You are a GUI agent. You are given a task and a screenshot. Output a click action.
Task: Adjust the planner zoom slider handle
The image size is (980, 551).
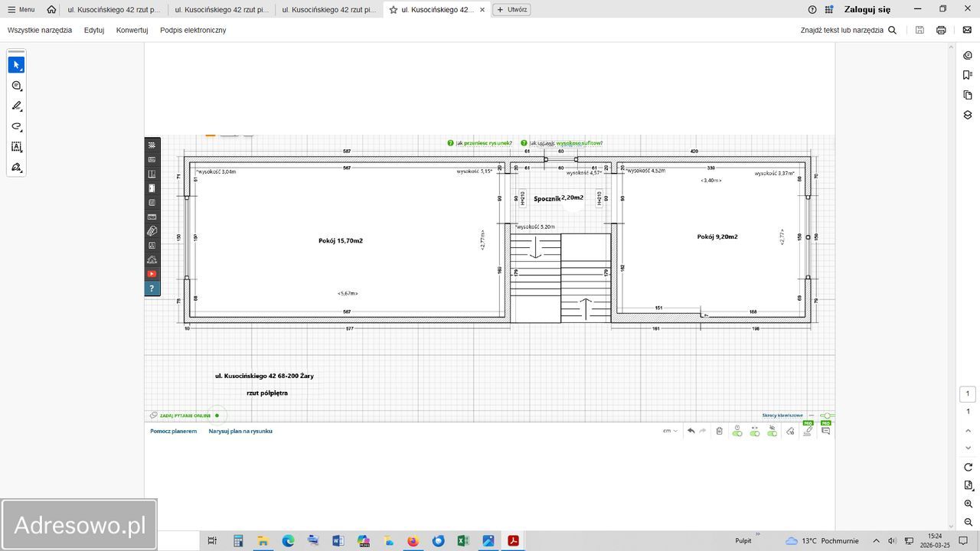click(827, 416)
